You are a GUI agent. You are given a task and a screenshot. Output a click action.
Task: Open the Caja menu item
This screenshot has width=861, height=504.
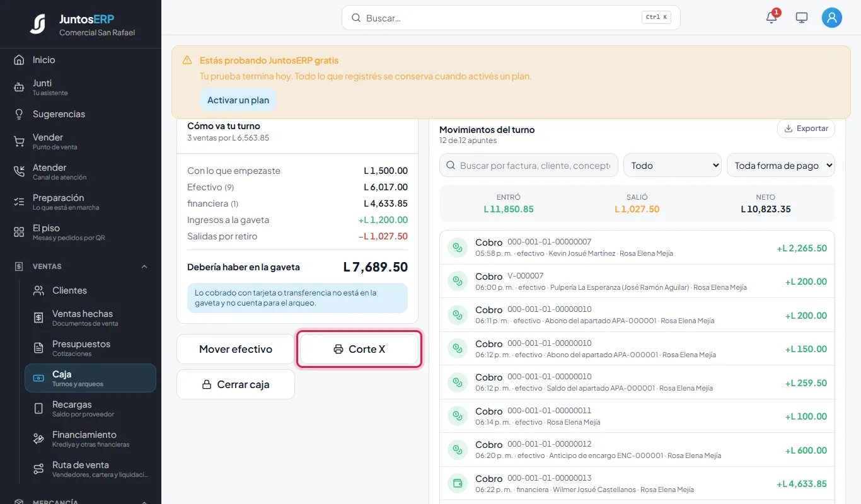90,378
